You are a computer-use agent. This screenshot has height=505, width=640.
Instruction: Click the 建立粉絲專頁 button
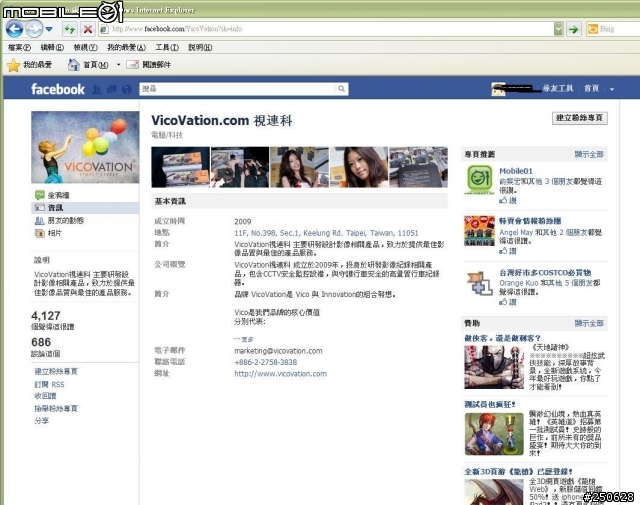(580, 118)
